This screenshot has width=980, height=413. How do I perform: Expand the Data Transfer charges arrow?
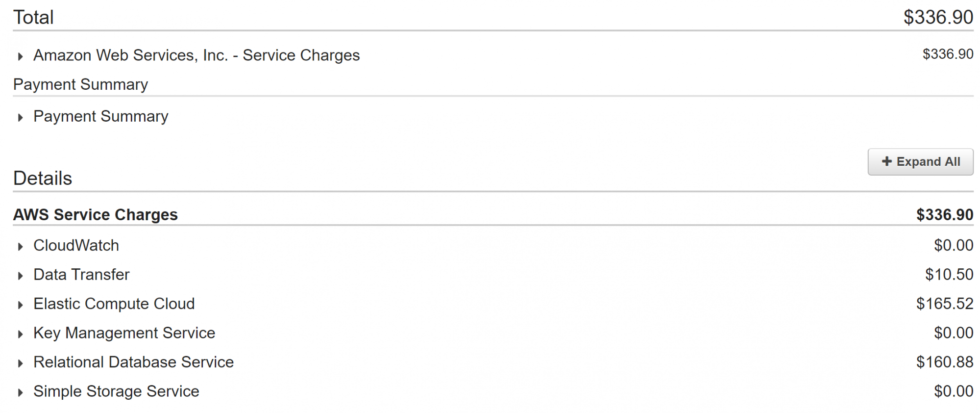20,276
